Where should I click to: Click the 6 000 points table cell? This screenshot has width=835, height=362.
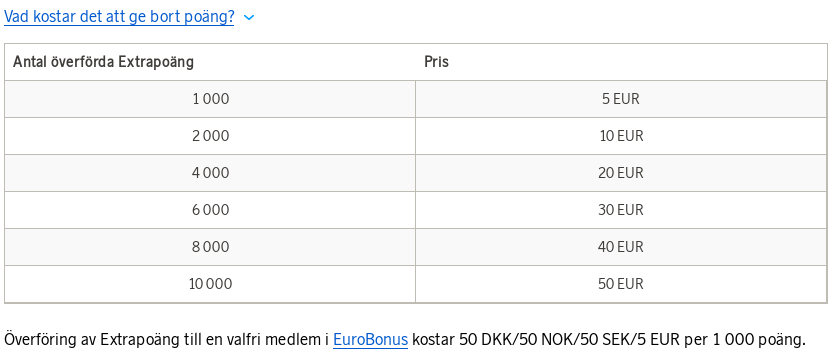click(210, 210)
